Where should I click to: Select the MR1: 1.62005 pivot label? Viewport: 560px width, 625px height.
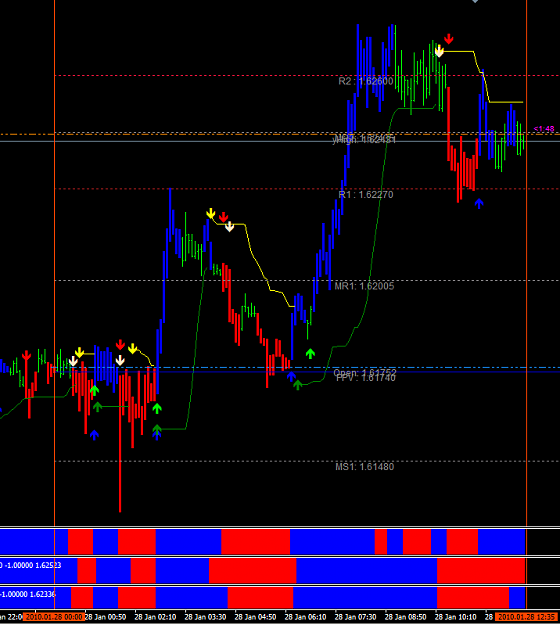click(x=364, y=286)
